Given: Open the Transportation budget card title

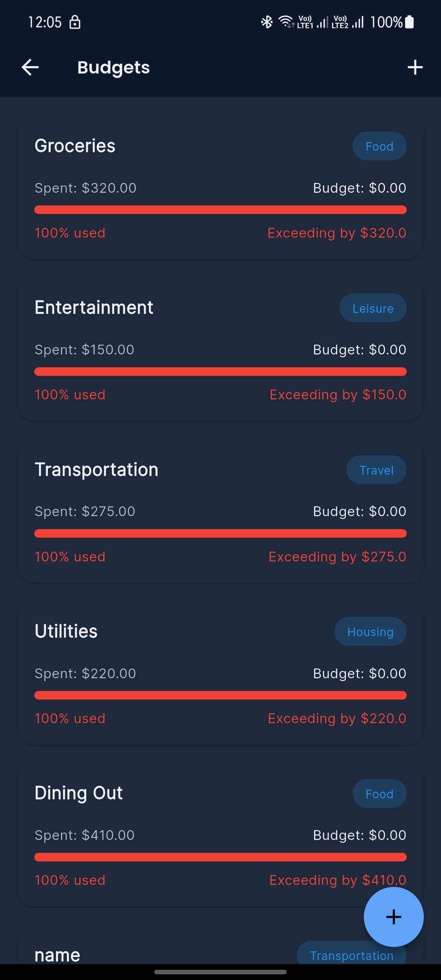Looking at the screenshot, I should tap(96, 470).
